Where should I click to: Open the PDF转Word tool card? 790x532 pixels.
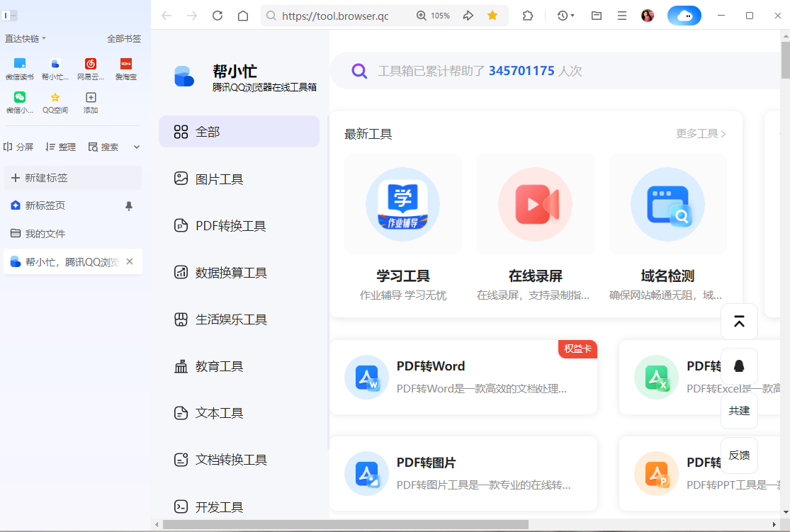tap(463, 378)
